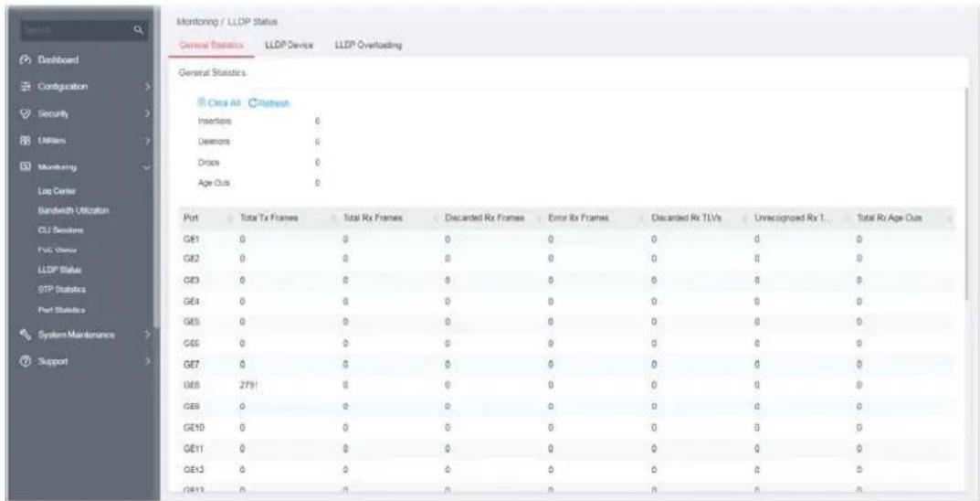980x501 pixels.
Task: Select the Deletions label
Action: [214, 143]
